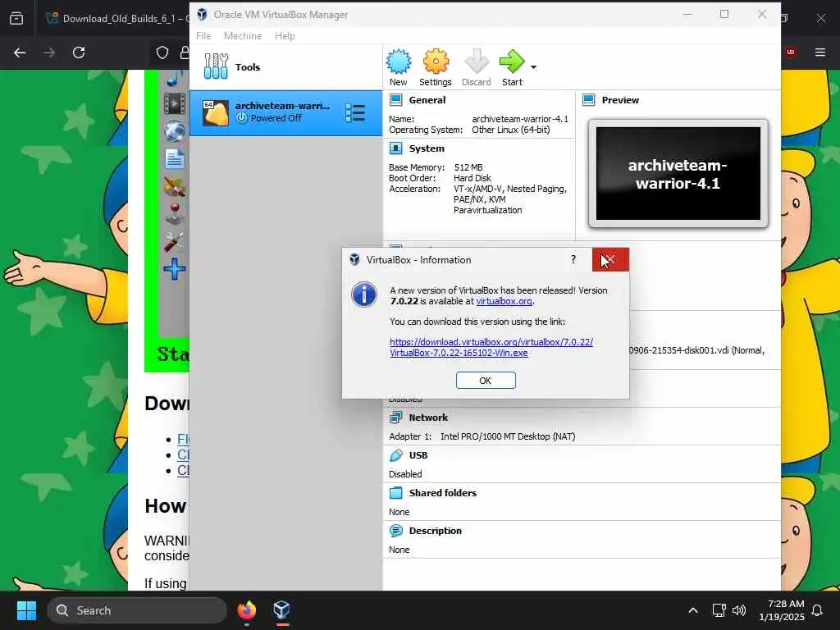Open the browser hamburger menu
The width and height of the screenshot is (840, 630).
click(x=820, y=52)
